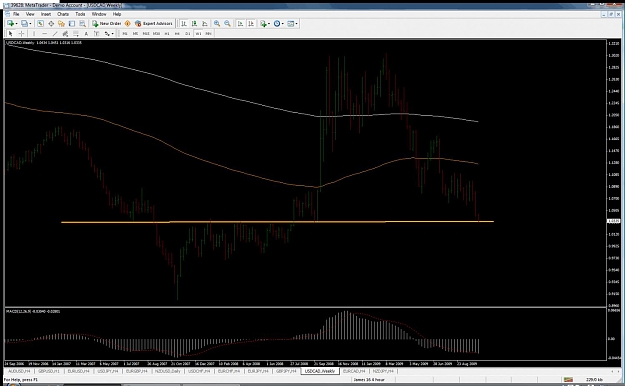This screenshot has height=386, width=625.
Task: Switch timeframe to MN monthly
Action: 208,33
